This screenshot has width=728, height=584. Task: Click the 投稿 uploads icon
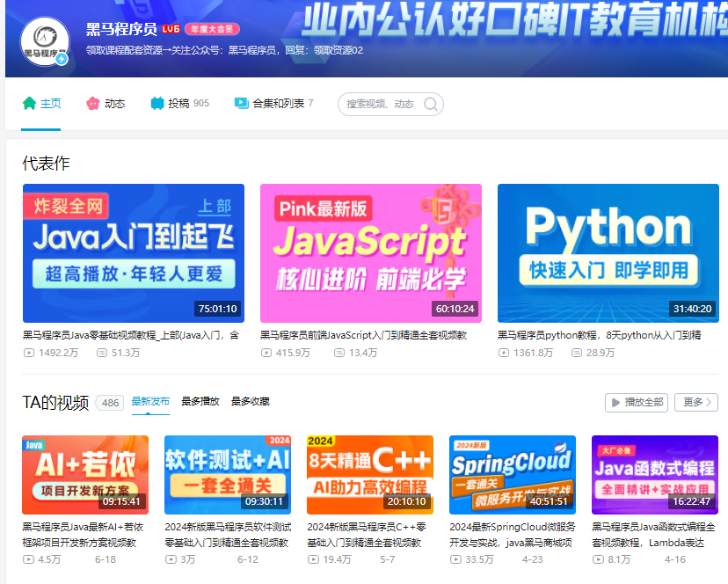coord(157,103)
